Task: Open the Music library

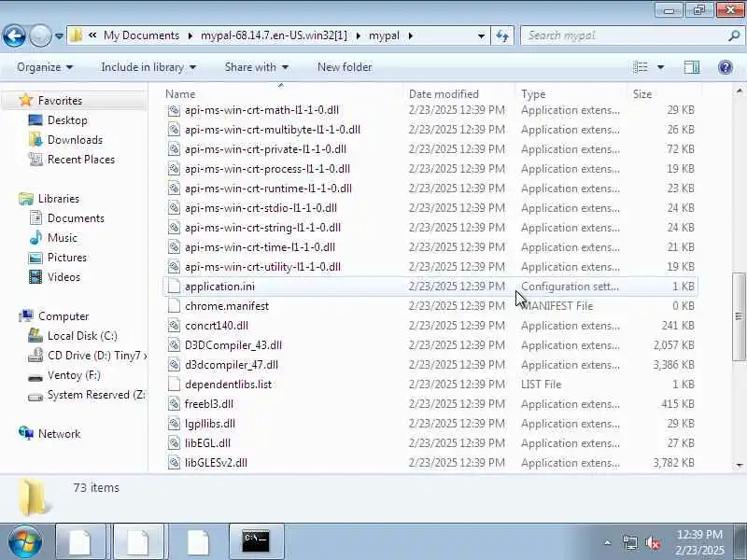Action: point(62,238)
